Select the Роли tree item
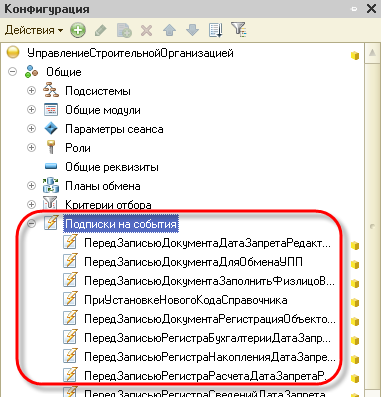 (x=78, y=148)
